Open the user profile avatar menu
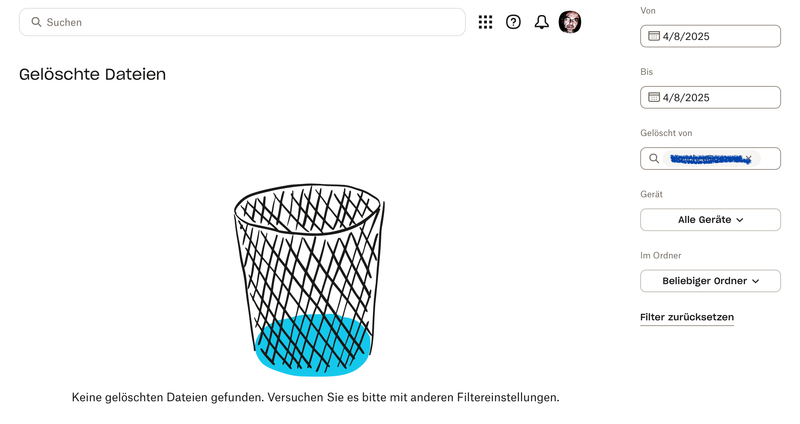Image resolution: width=800 pixels, height=424 pixels. click(570, 22)
